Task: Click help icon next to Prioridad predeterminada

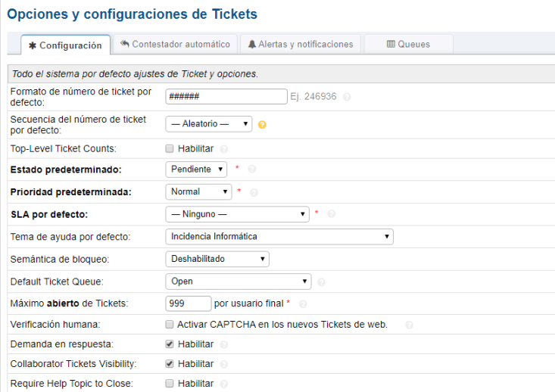Action: (x=254, y=192)
